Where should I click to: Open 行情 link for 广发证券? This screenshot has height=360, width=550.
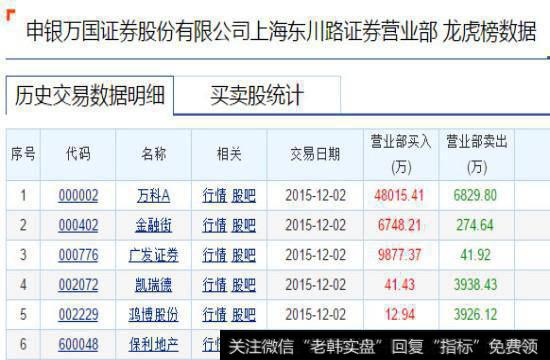point(215,255)
